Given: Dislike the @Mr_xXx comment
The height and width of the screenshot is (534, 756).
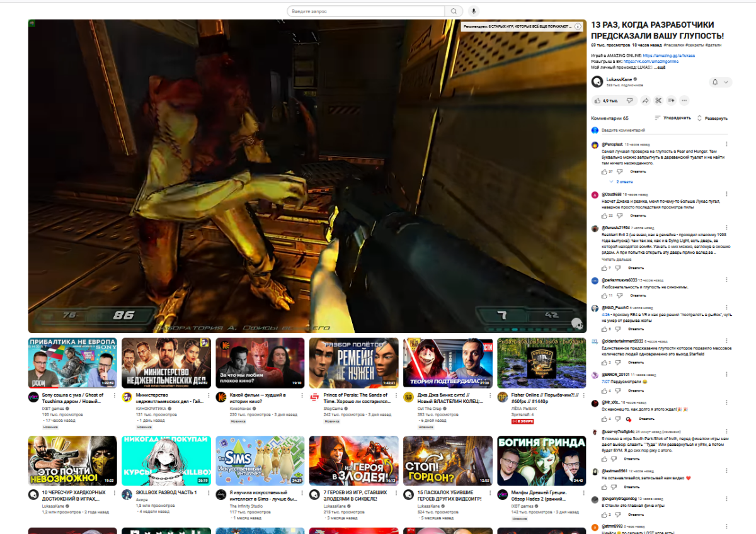Looking at the screenshot, I should pyautogui.click(x=617, y=418).
